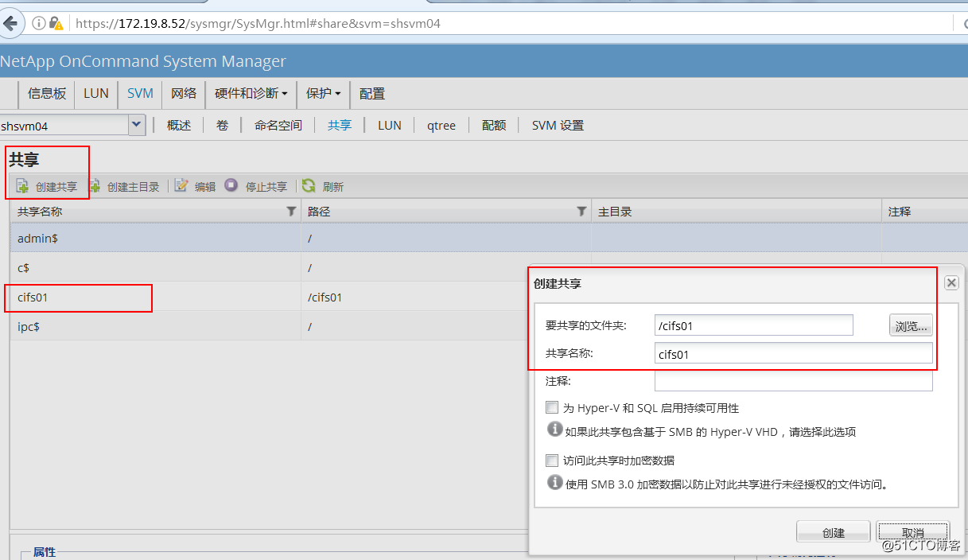Click the Create Home Directory (创建主目录) icon

[x=95, y=186]
